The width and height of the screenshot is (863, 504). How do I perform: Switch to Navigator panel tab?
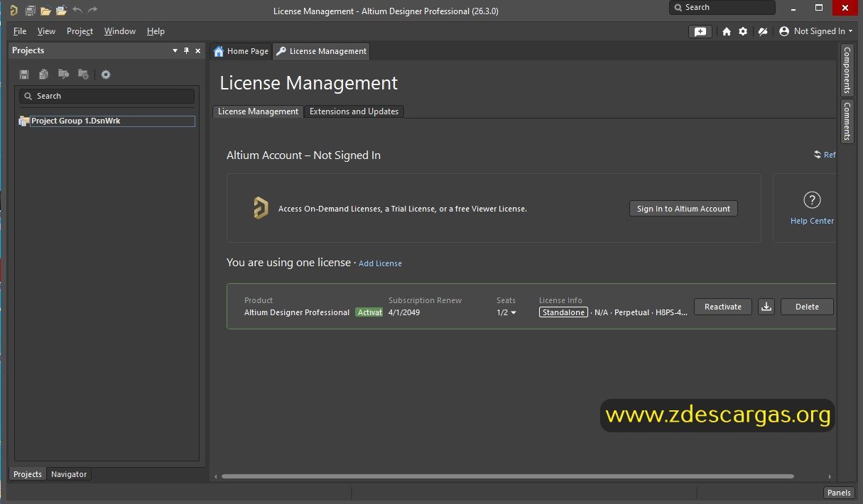[x=69, y=474]
